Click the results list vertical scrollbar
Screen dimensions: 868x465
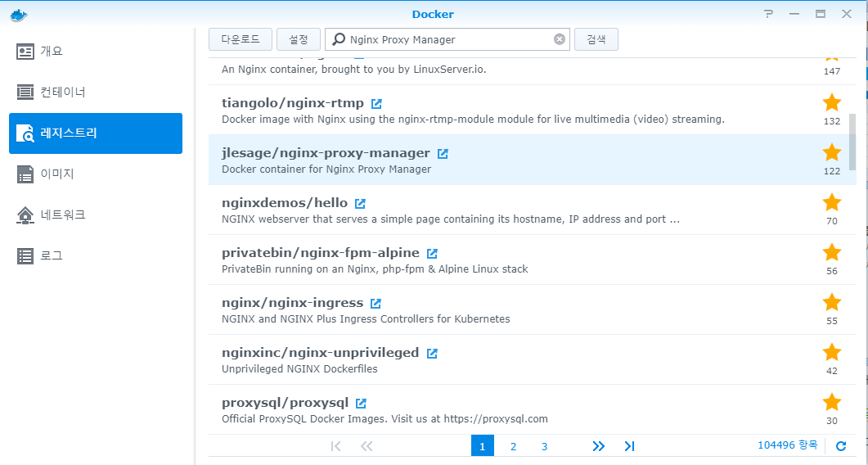tap(852, 142)
